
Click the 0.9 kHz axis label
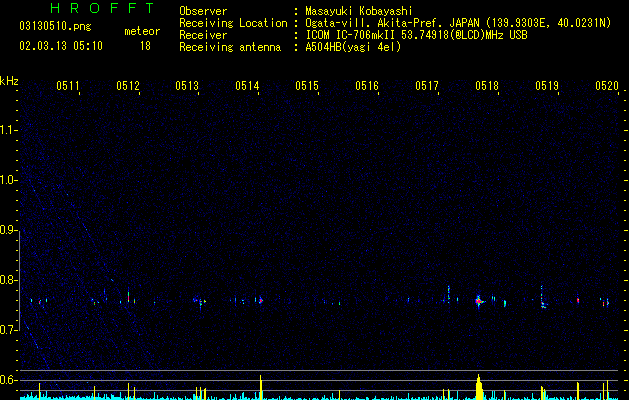[x=8, y=230]
